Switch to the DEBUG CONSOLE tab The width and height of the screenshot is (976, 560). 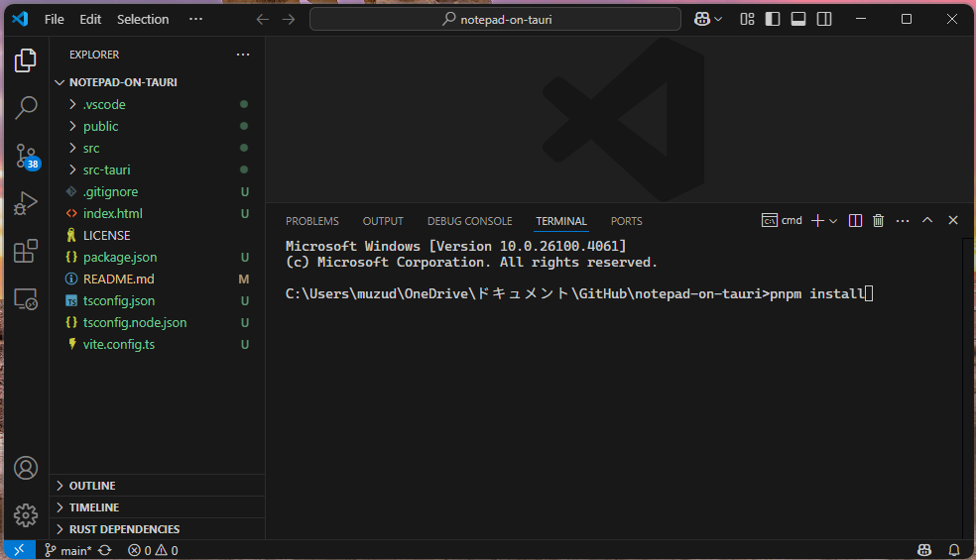click(469, 221)
